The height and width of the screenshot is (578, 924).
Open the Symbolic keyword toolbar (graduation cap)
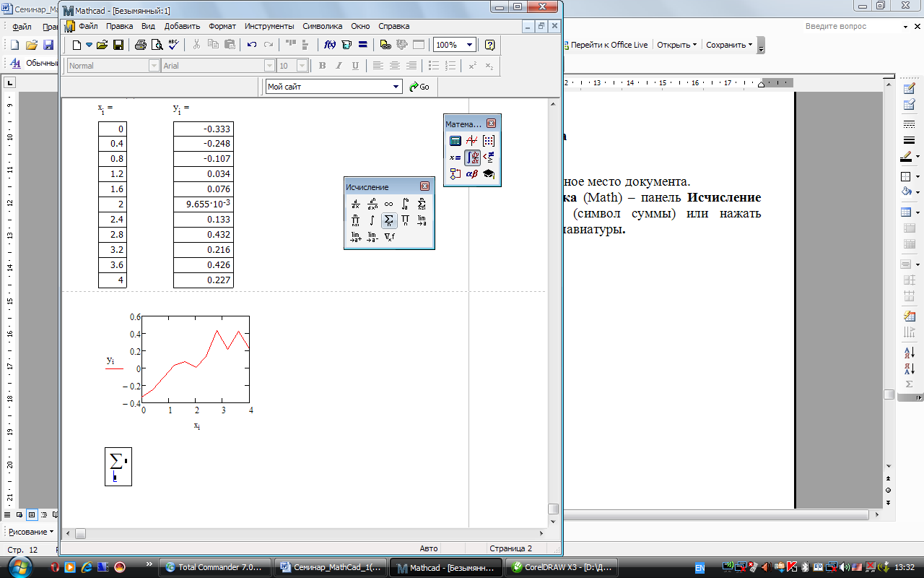(x=489, y=174)
